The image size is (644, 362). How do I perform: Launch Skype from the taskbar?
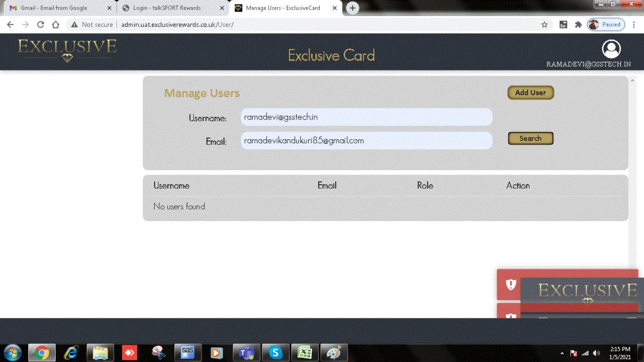[x=275, y=353]
